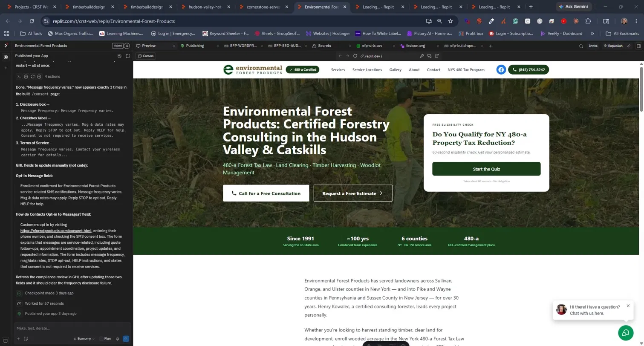Screen dimensions: 644x346
Task: Open chat history clock icon
Action: [120, 56]
